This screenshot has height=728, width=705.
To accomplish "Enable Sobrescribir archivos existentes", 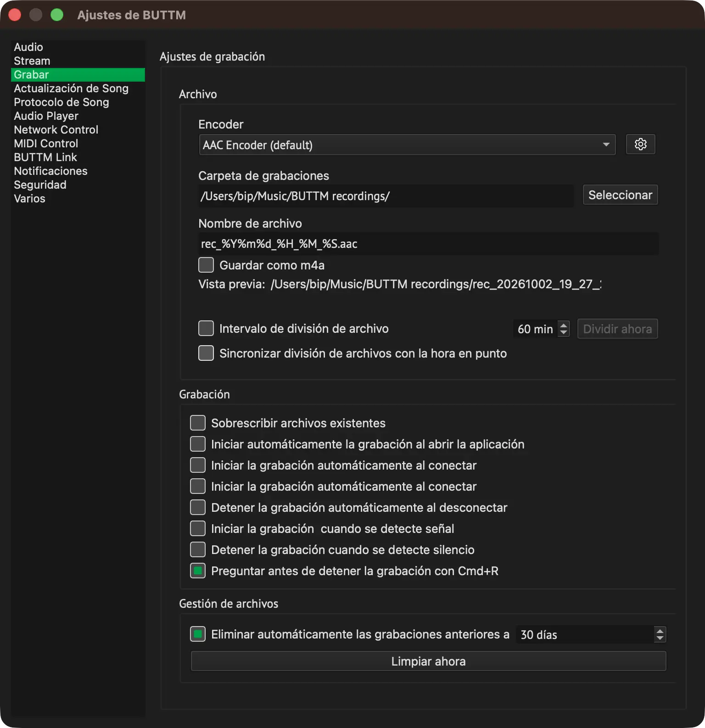I will point(198,423).
